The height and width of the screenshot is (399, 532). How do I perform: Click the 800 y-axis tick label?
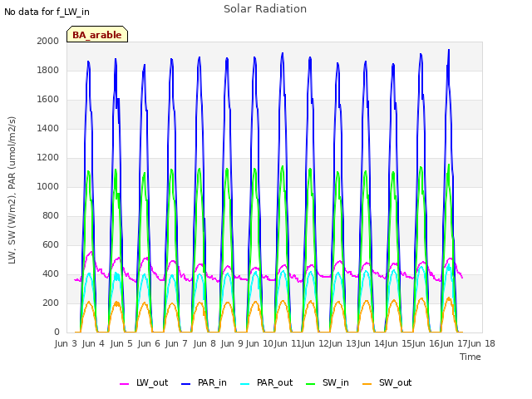(x=51, y=216)
